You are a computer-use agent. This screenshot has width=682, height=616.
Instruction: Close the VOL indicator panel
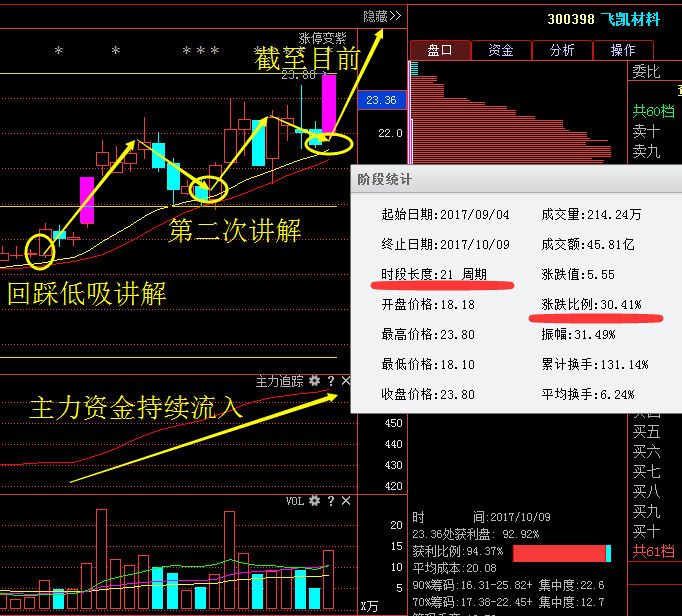click(x=346, y=501)
